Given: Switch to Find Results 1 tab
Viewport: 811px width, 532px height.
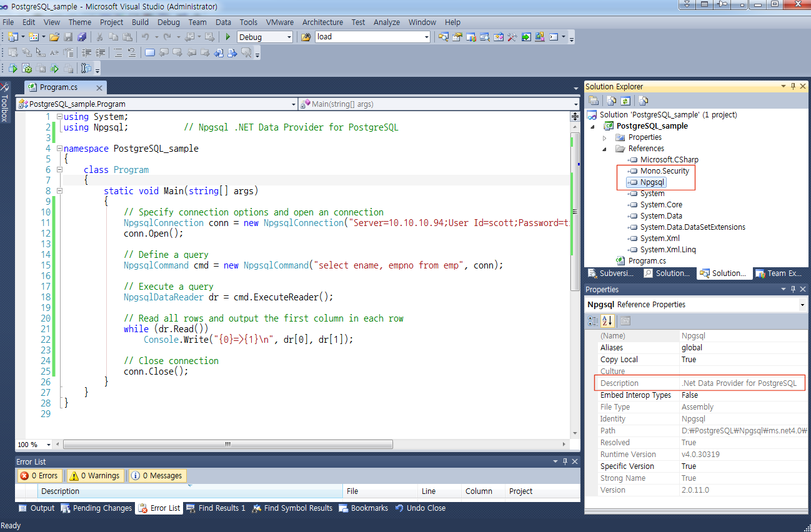Looking at the screenshot, I should 216,508.
